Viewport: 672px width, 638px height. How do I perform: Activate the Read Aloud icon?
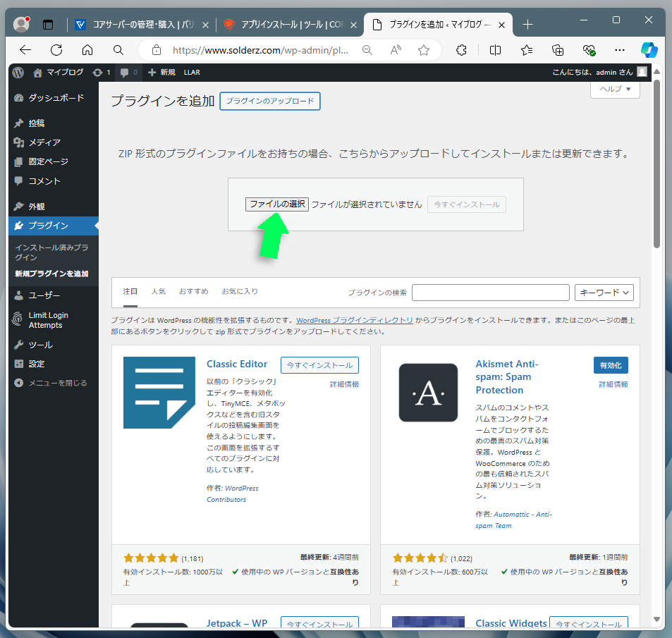pyautogui.click(x=396, y=50)
